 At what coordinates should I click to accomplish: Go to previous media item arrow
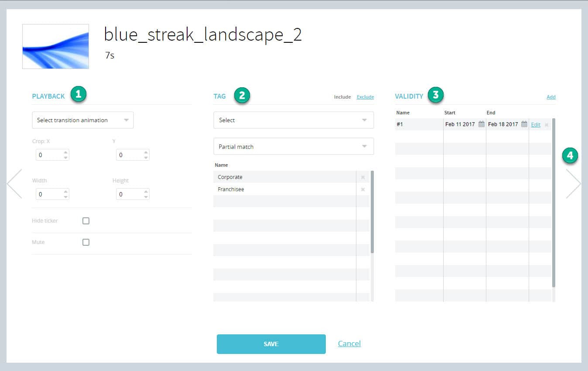(14, 184)
